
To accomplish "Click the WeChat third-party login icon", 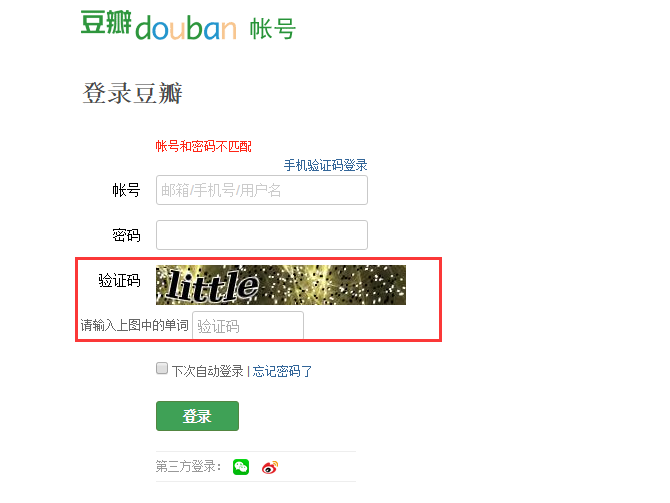I will [241, 467].
